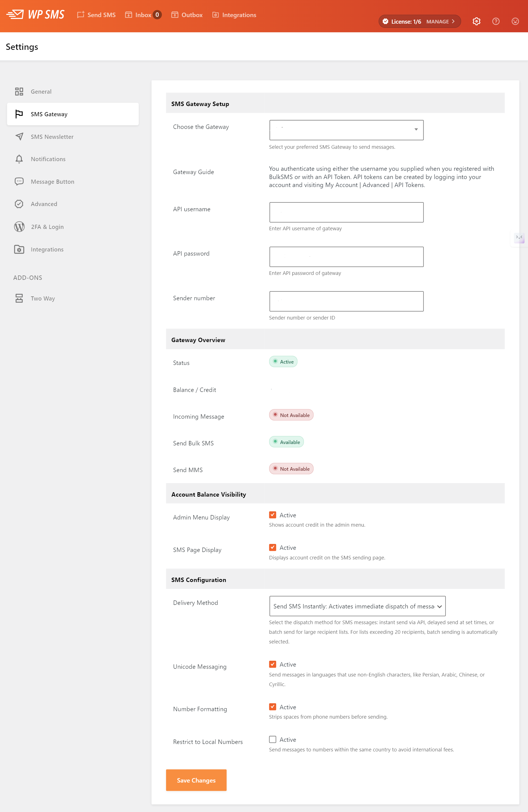Open Advanced settings tab
Viewport: 528px width, 812px height.
73,204
